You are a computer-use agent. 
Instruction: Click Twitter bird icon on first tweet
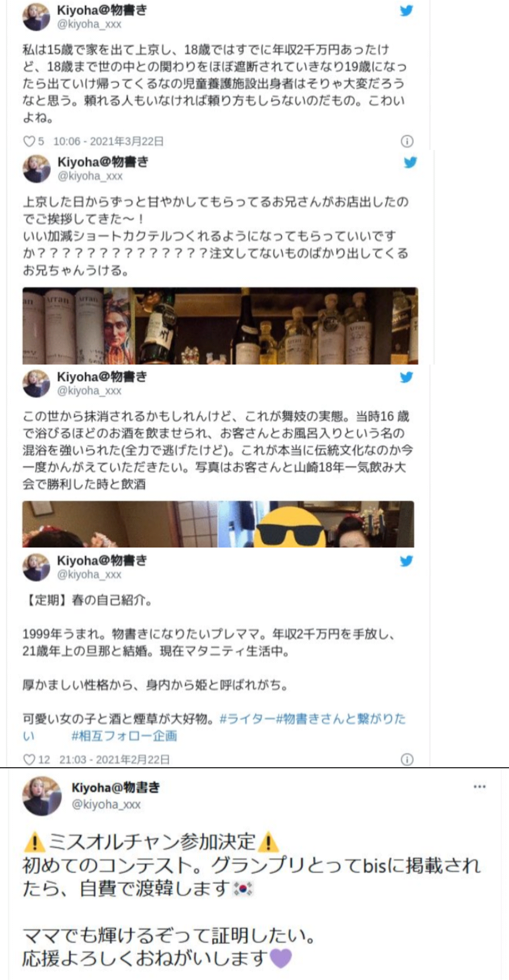(406, 10)
